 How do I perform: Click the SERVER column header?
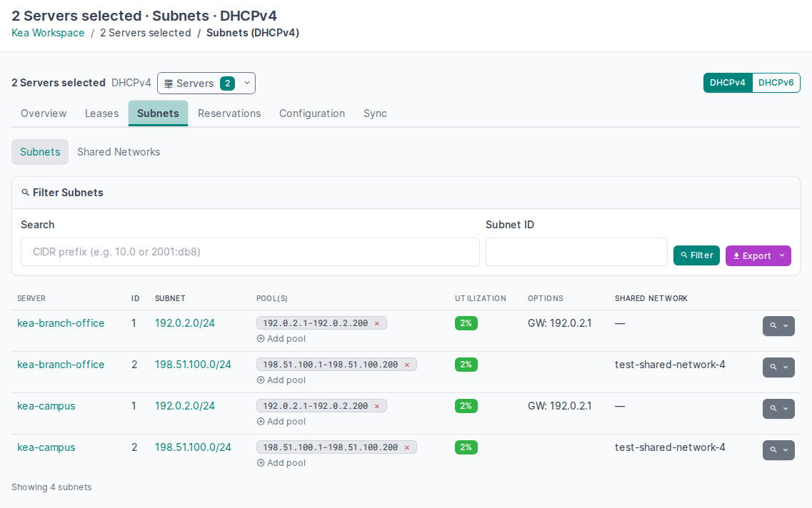(x=31, y=298)
